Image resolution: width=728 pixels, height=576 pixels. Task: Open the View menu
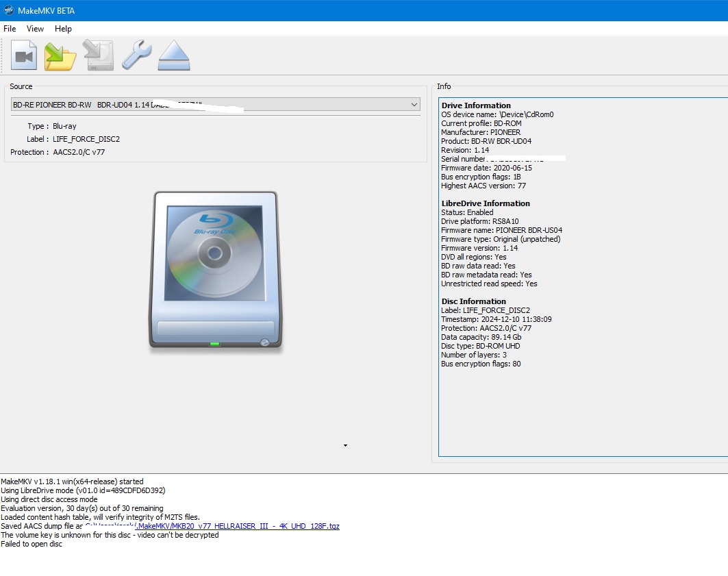pos(36,28)
